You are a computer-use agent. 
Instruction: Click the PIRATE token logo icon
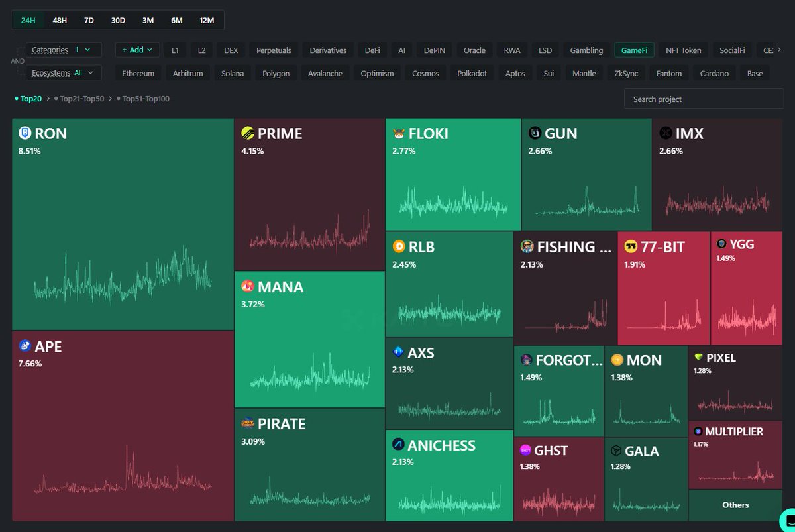[248, 423]
